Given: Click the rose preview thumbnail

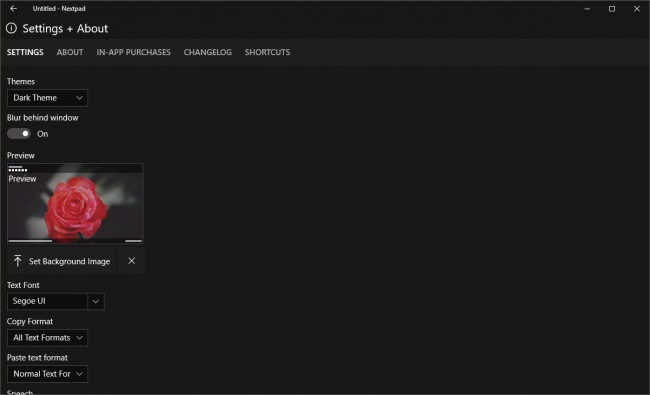Looking at the screenshot, I should 75,203.
